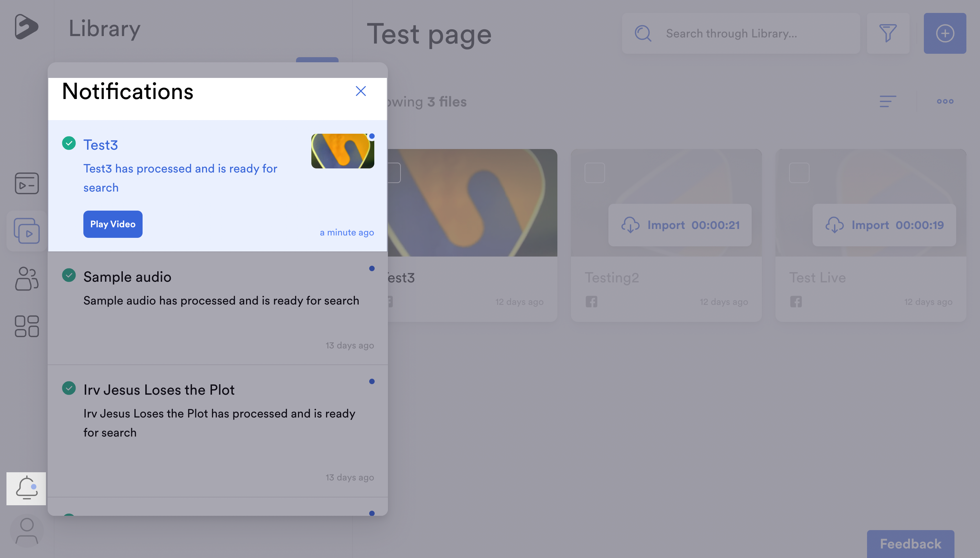Open the transcript player sidebar icon
This screenshot has width=980, height=558.
coord(27,183)
